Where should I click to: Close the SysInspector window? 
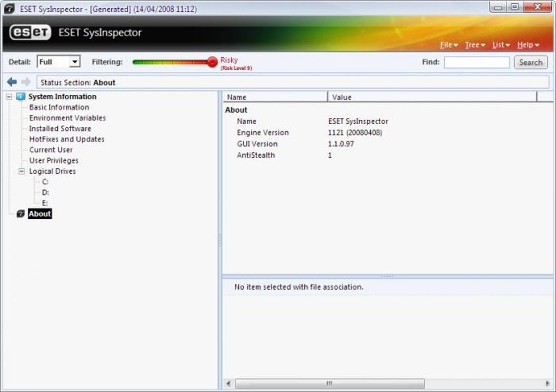(x=537, y=7)
